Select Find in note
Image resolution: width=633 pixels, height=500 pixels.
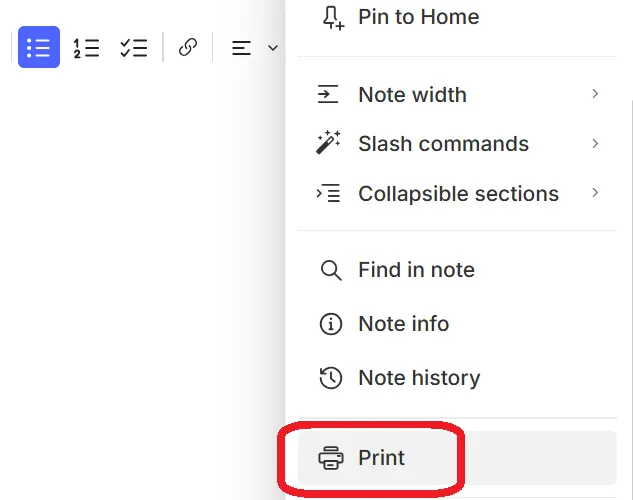pos(457,270)
